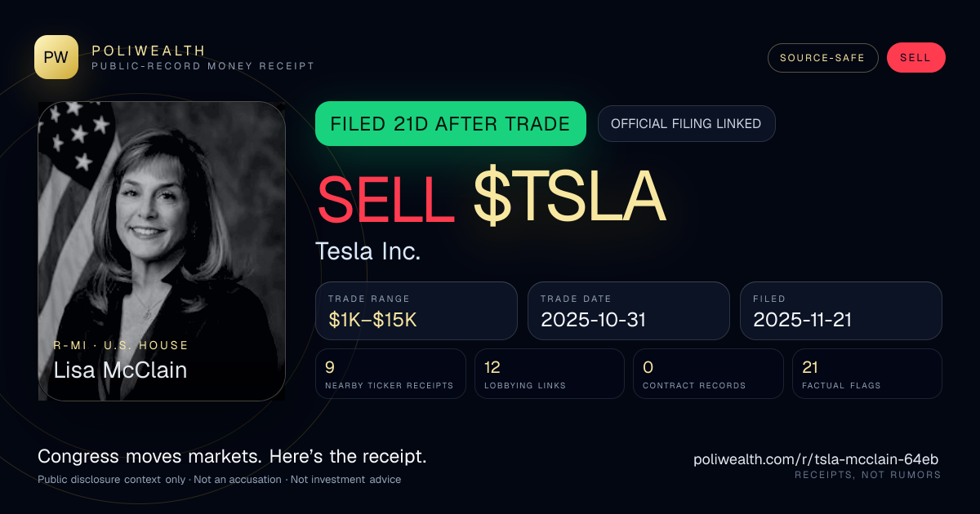Follow the poliwealth.com/r/tsla-mcclain-64eb URL
Image resolution: width=980 pixels, height=514 pixels.
[x=817, y=459]
